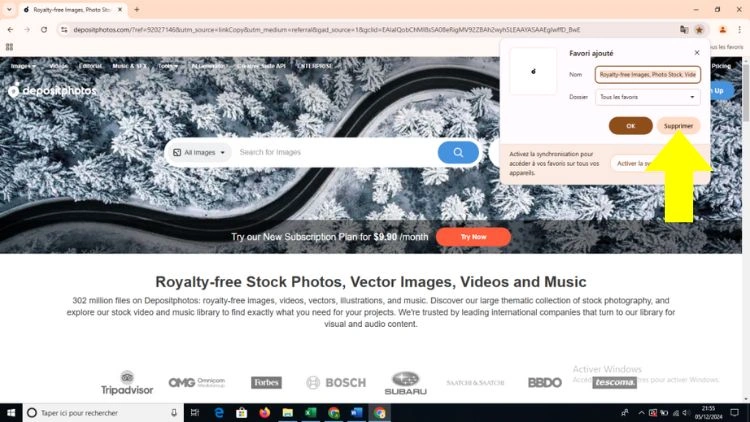Open site information icon in address bar

(64, 30)
